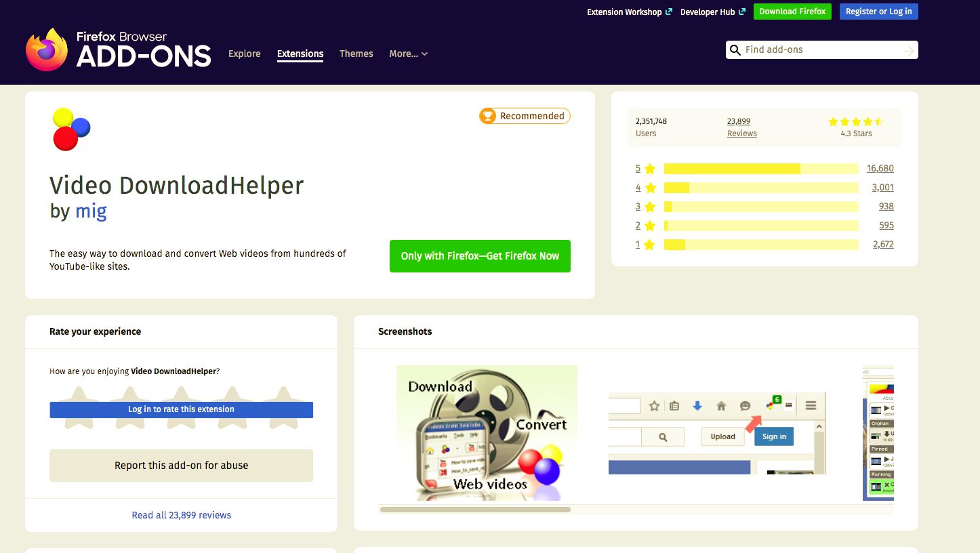Click the star in the 4-star row

pyautogui.click(x=650, y=188)
